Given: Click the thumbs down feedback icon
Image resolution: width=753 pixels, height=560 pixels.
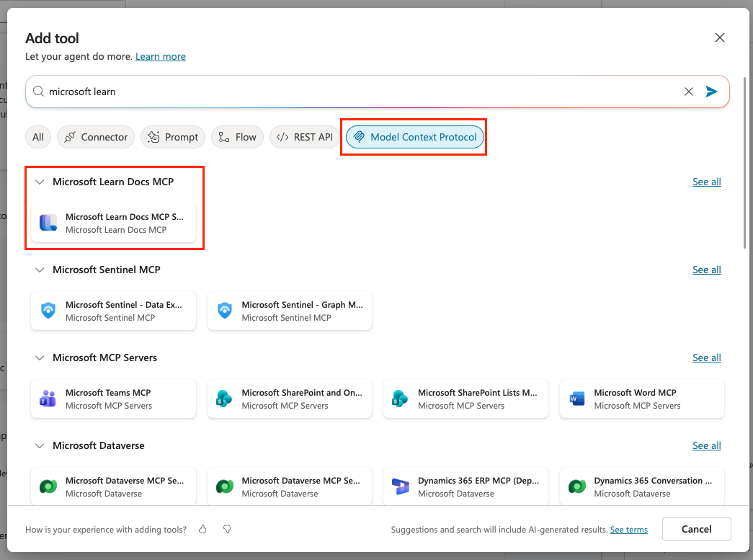Looking at the screenshot, I should pyautogui.click(x=227, y=530).
